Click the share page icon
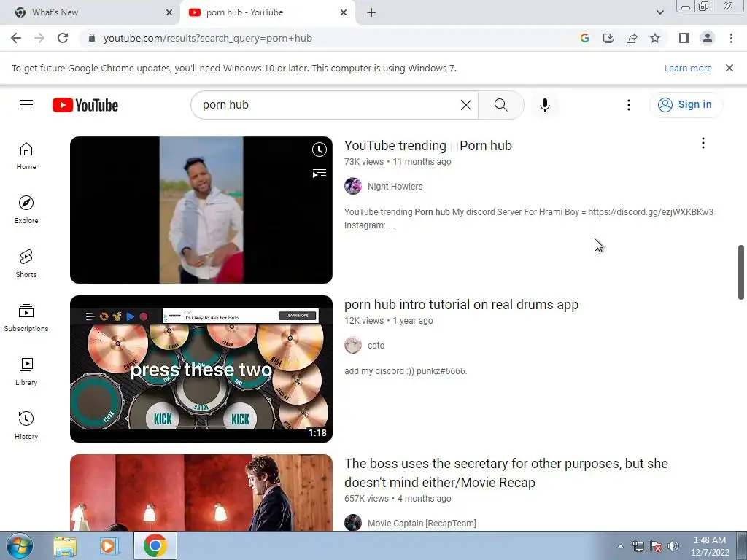This screenshot has width=747, height=560. pos(632,38)
